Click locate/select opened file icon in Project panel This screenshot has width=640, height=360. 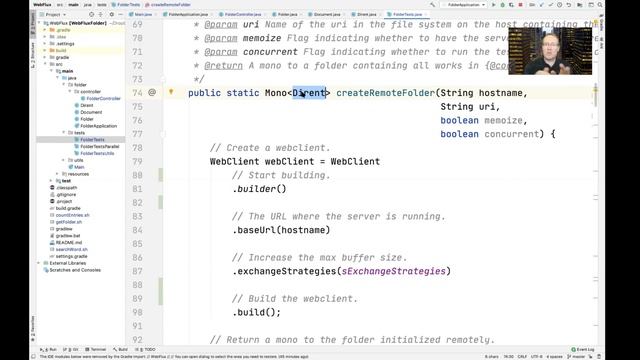pos(91,14)
